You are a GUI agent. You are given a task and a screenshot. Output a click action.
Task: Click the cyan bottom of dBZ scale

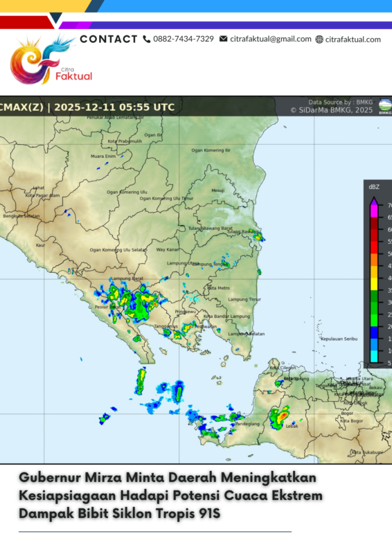coord(373,356)
